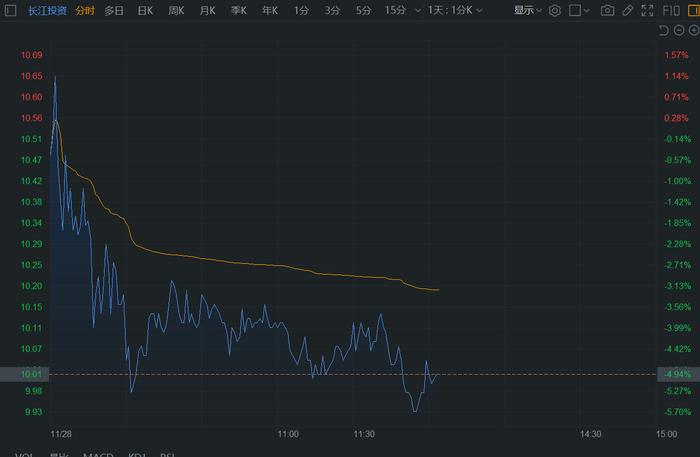Image resolution: width=700 pixels, height=457 pixels.
Task: Expand the 显示 display dropdown
Action: pos(528,10)
